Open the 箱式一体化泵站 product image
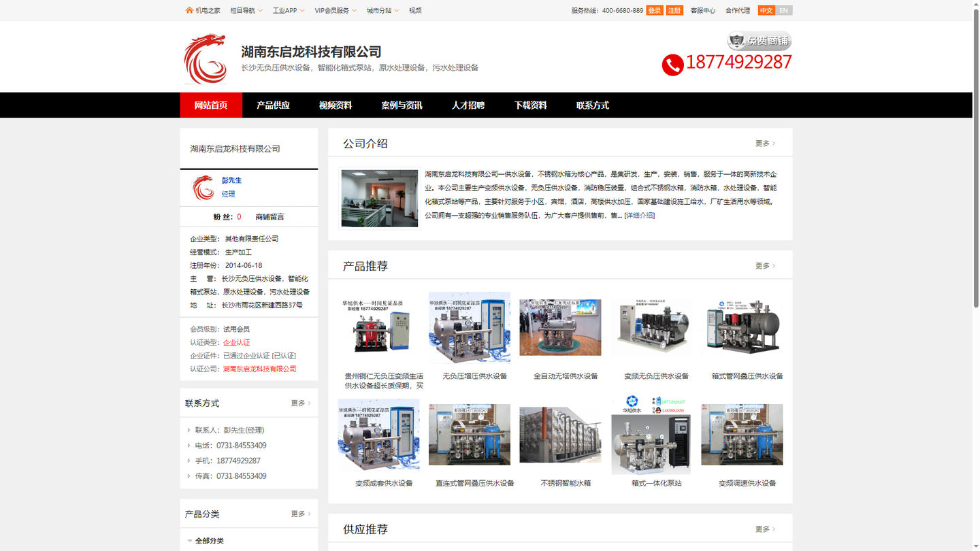This screenshot has width=980, height=551. coord(651,435)
